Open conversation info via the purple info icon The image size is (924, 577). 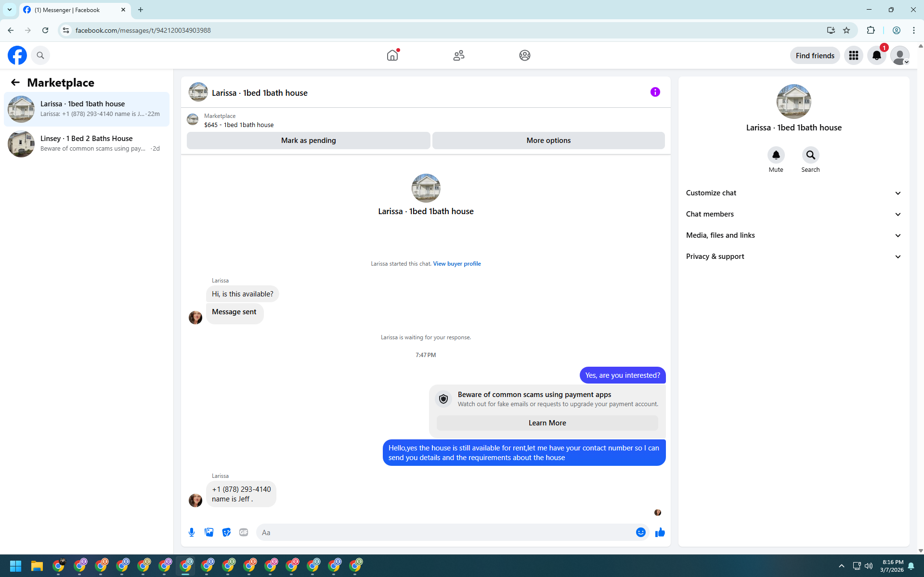(x=655, y=92)
